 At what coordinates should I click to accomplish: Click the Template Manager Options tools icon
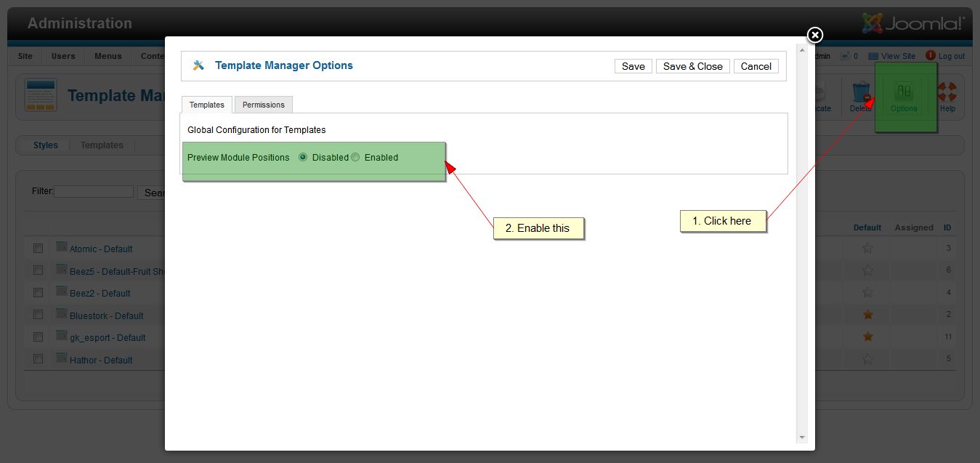click(198, 65)
